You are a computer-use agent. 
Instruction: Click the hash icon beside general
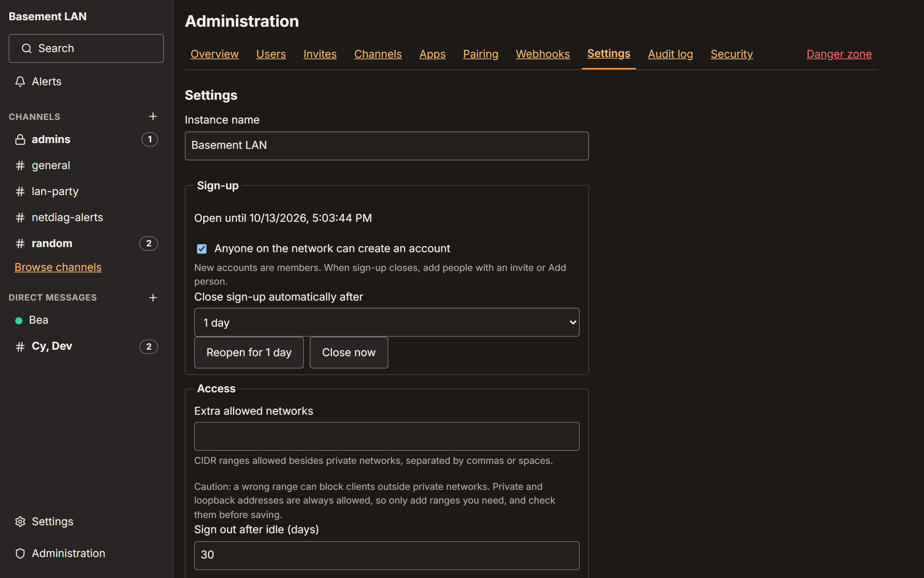click(20, 165)
